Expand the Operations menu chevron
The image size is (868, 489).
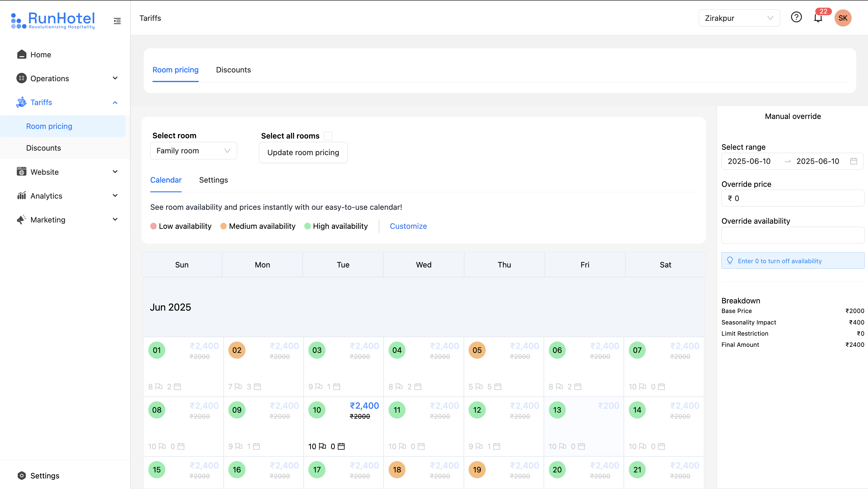tap(115, 78)
